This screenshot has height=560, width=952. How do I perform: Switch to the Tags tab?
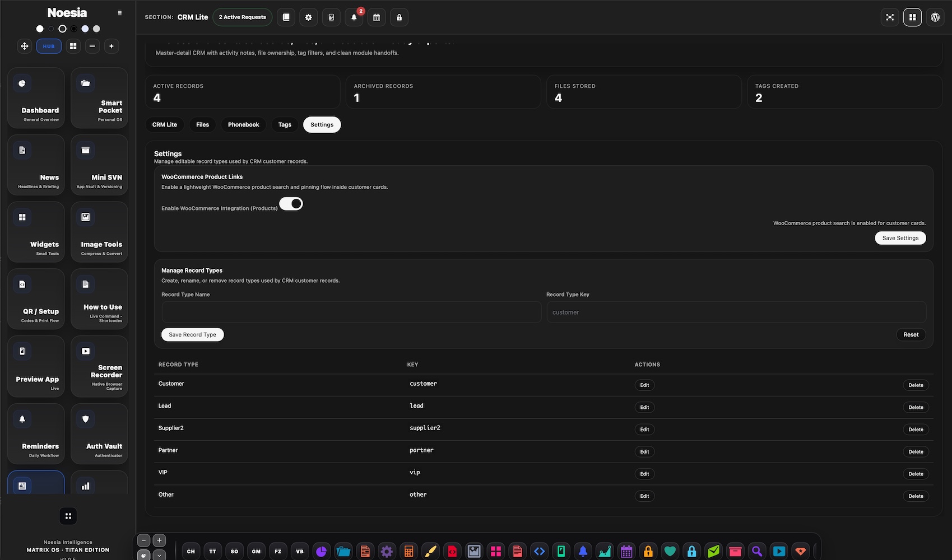[x=285, y=125]
